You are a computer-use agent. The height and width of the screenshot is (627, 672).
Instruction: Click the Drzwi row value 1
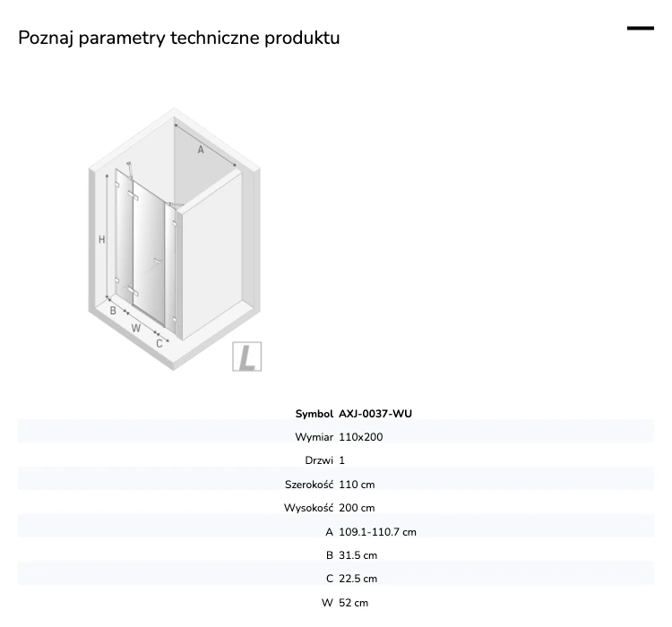(x=341, y=460)
